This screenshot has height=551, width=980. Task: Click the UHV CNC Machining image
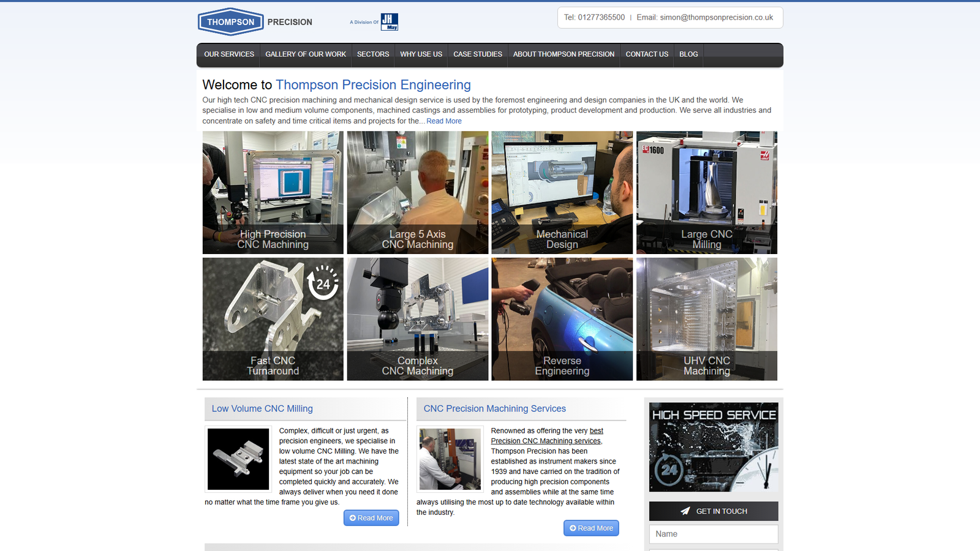707,319
